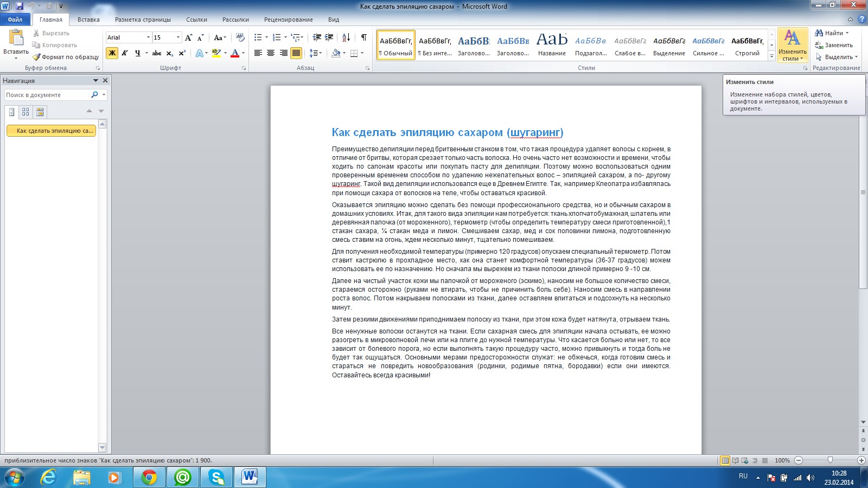The height and width of the screenshot is (488, 868).
Task: Toggle Superscript formatting
Action: [182, 53]
